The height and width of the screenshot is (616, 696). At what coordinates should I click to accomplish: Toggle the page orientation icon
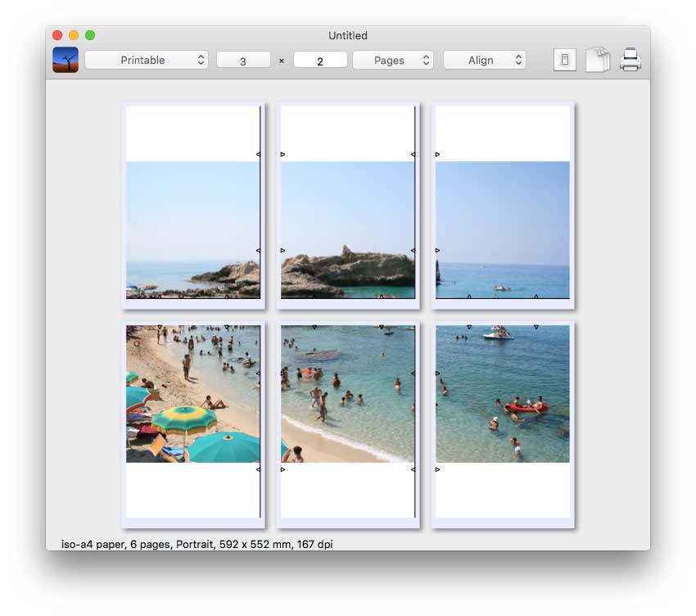(565, 60)
